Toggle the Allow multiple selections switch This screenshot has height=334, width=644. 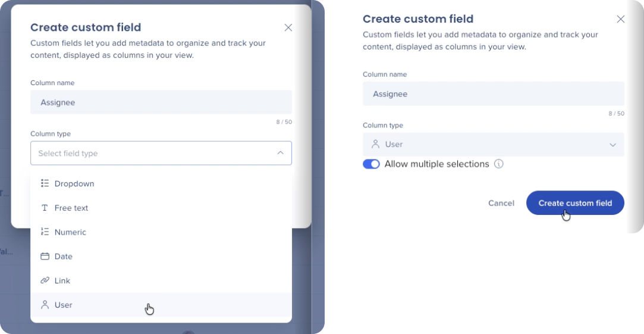pos(371,164)
